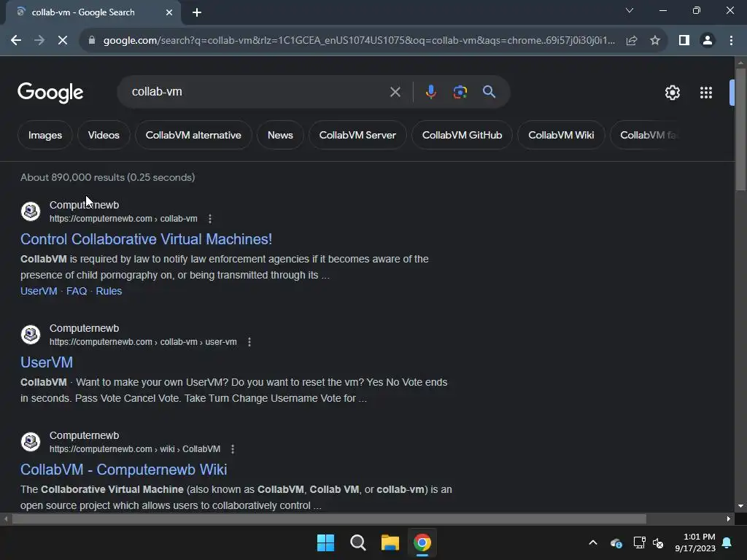Screen dimensions: 747x560
Task: Show hidden system tray icons
Action: (x=593, y=542)
